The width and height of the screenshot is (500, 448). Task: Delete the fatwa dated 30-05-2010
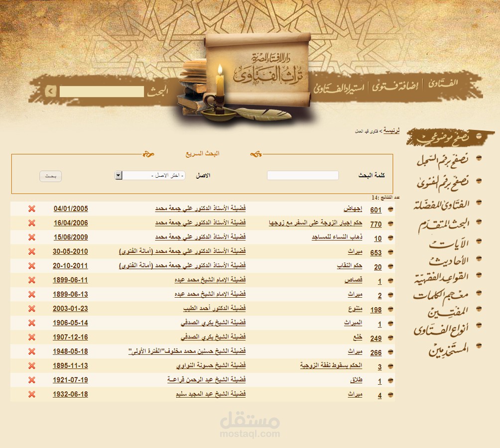pyautogui.click(x=31, y=252)
